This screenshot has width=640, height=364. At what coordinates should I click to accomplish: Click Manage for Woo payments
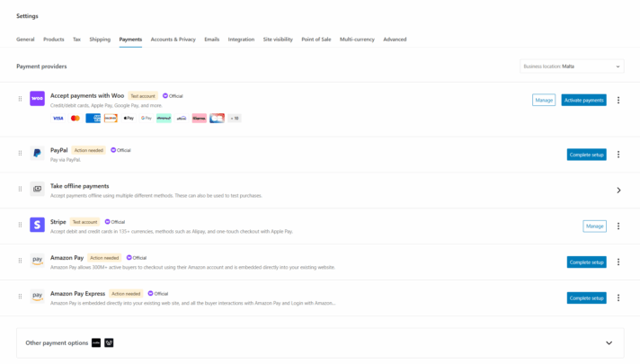click(544, 100)
